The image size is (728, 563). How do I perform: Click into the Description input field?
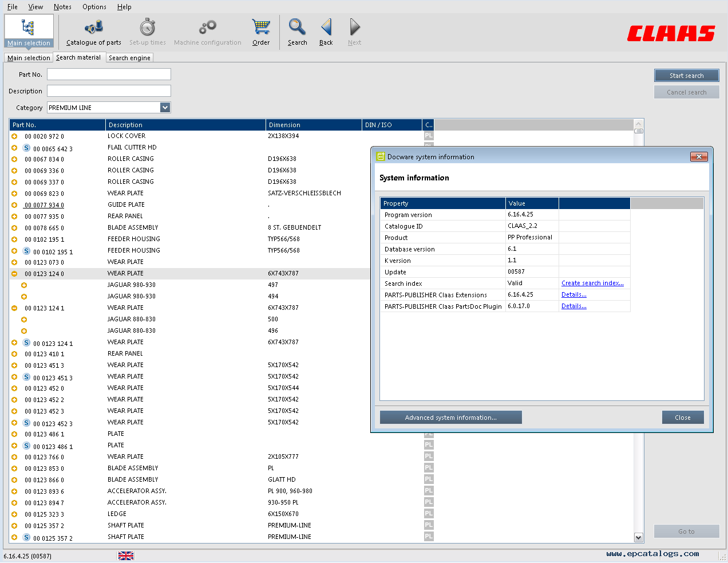109,91
